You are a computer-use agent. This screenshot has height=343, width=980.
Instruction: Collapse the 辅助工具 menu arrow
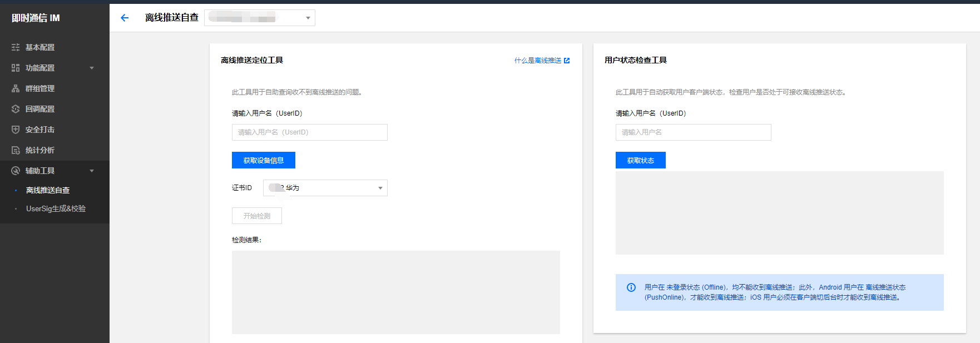point(92,171)
